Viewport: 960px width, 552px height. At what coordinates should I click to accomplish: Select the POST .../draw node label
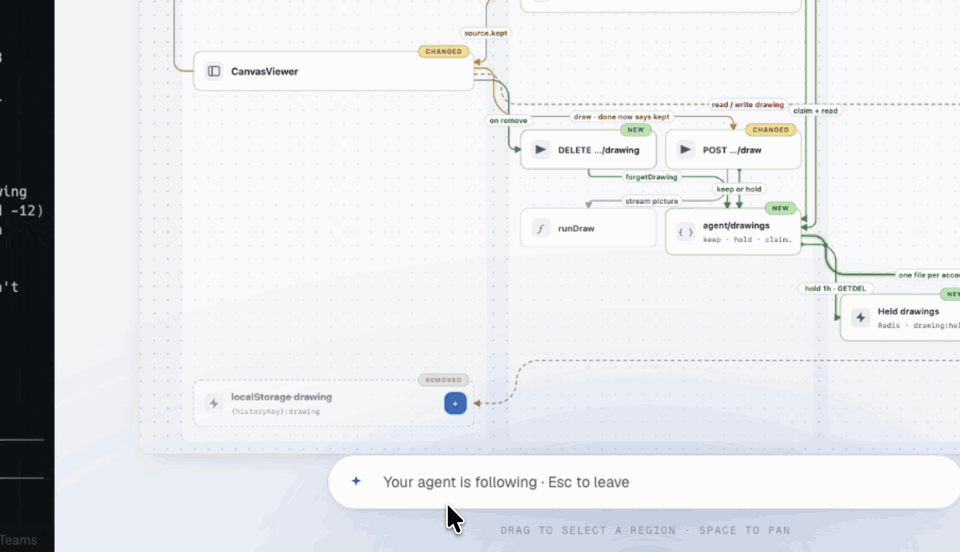(x=732, y=150)
